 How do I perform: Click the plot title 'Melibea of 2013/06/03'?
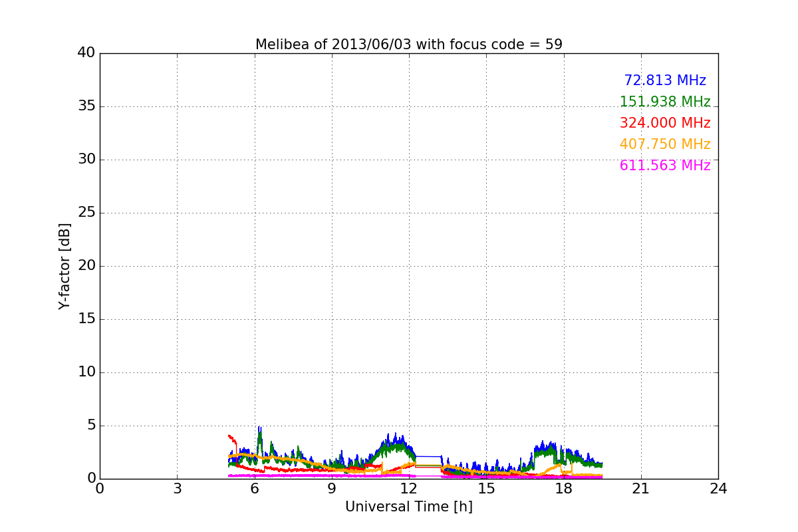(409, 45)
